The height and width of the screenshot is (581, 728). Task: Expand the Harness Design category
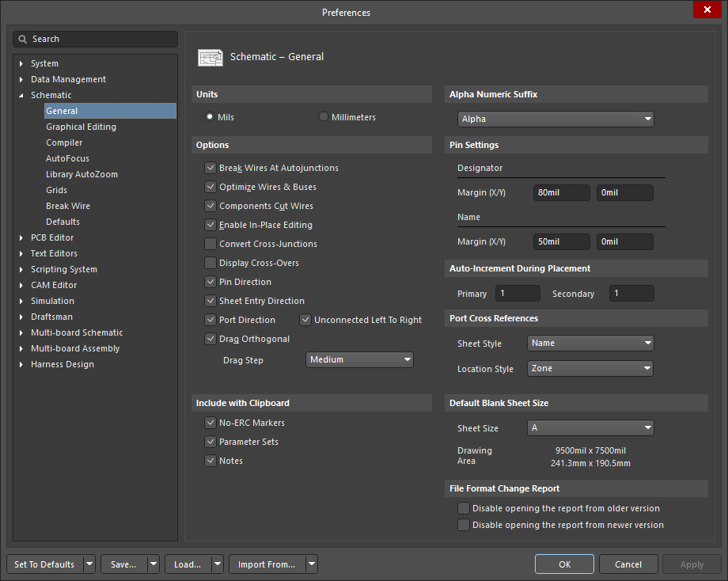[x=21, y=364]
